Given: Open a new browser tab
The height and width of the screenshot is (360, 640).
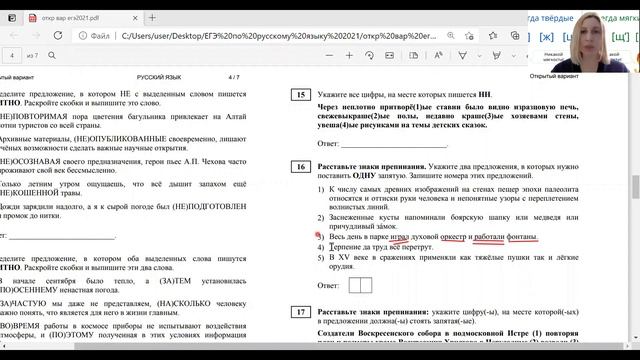Looking at the screenshot, I should click(x=152, y=18).
